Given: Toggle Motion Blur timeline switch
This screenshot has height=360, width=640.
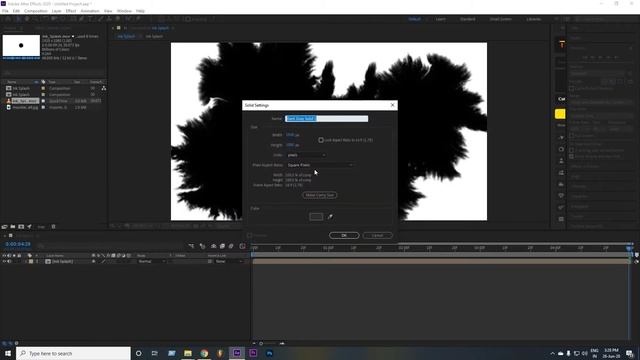Looking at the screenshot, I should point(231,246).
